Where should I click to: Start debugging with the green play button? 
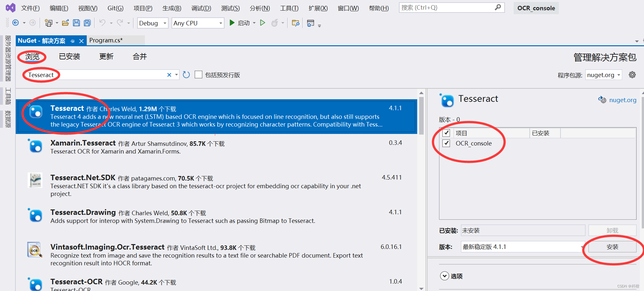(232, 23)
